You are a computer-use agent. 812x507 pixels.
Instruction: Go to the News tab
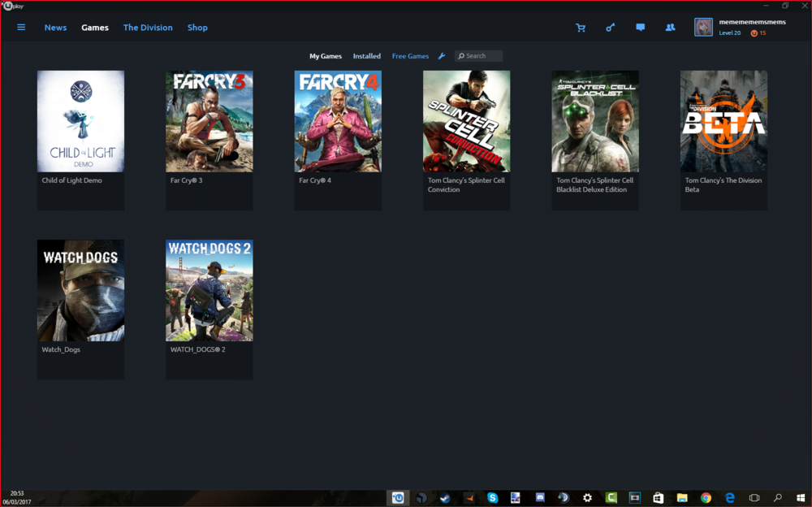[x=55, y=28]
